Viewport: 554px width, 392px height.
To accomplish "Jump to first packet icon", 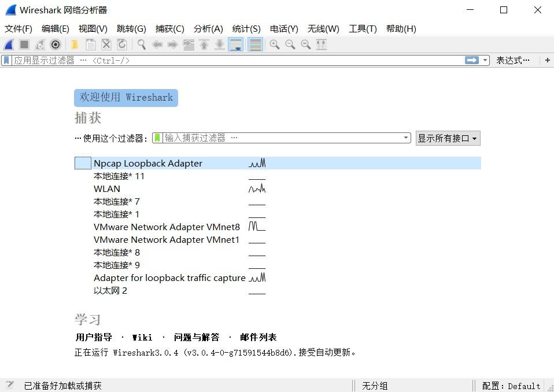I will tap(204, 45).
